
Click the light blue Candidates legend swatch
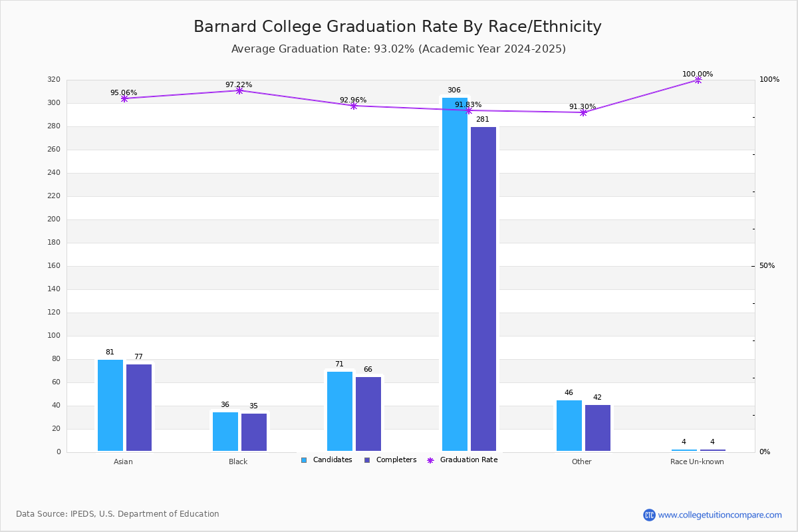304,460
